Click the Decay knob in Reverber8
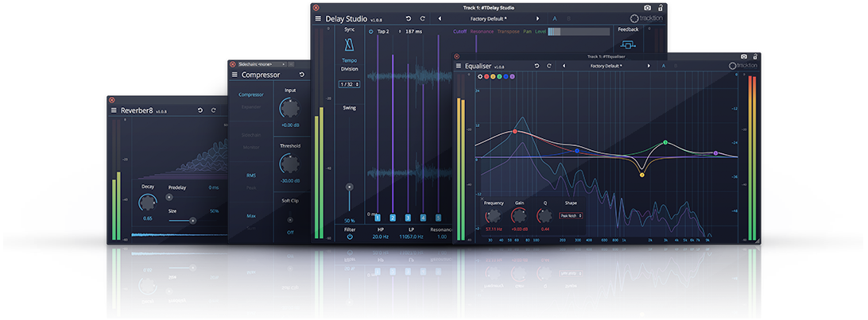Screen dimensions: 868x320 (148, 202)
